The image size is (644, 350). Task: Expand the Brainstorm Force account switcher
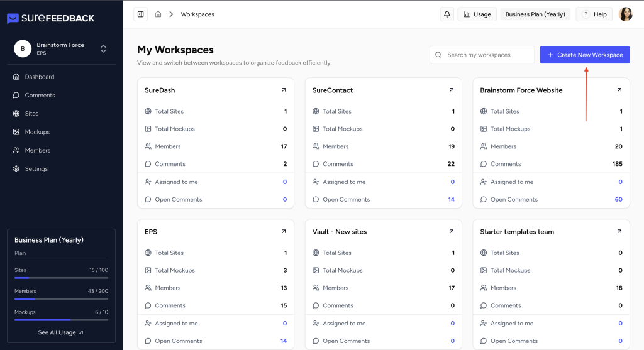click(103, 48)
